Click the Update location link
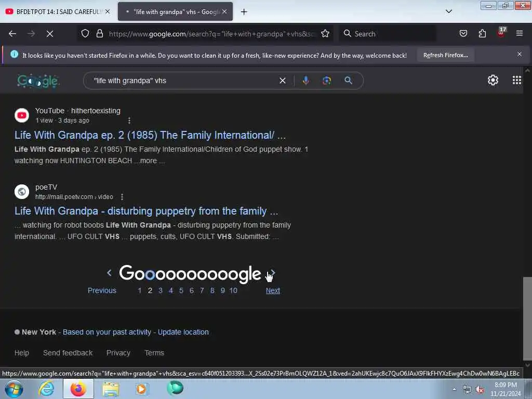The image size is (532, 399). pyautogui.click(x=183, y=332)
